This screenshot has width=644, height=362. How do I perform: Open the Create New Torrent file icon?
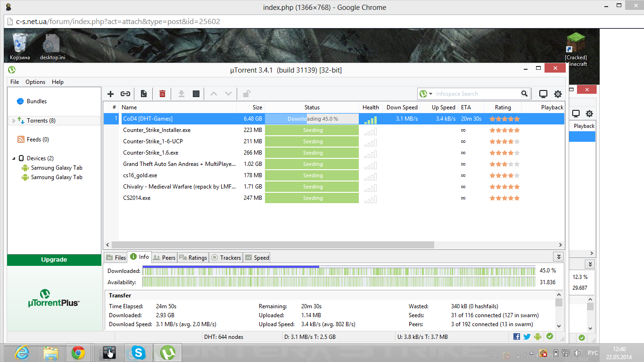pyautogui.click(x=144, y=94)
